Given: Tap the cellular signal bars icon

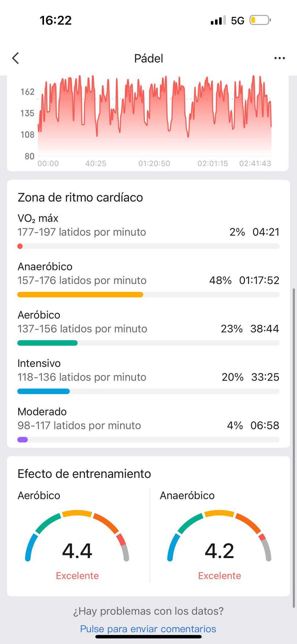Looking at the screenshot, I should pos(218,20).
